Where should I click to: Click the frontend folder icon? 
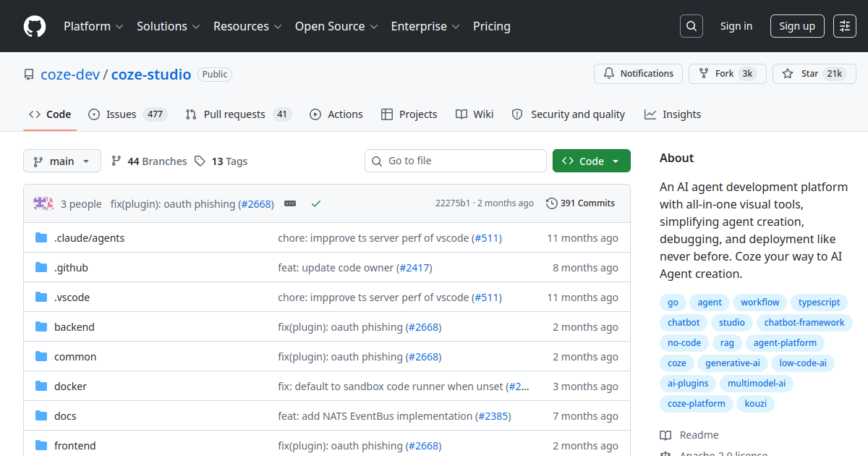tap(41, 446)
